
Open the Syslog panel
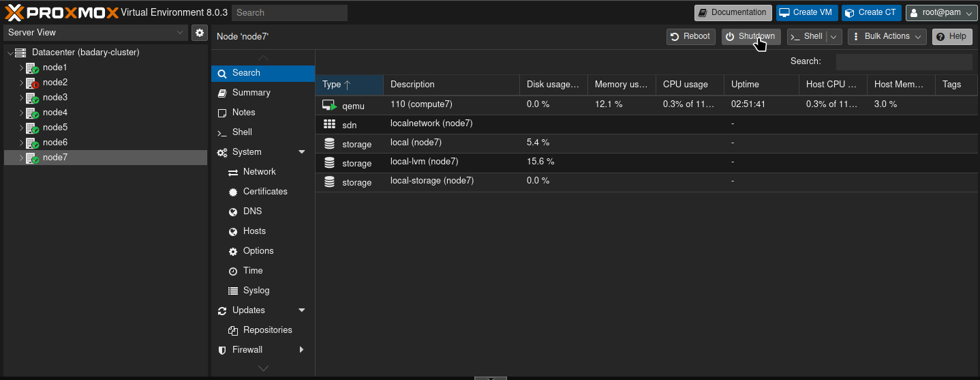pyautogui.click(x=256, y=291)
